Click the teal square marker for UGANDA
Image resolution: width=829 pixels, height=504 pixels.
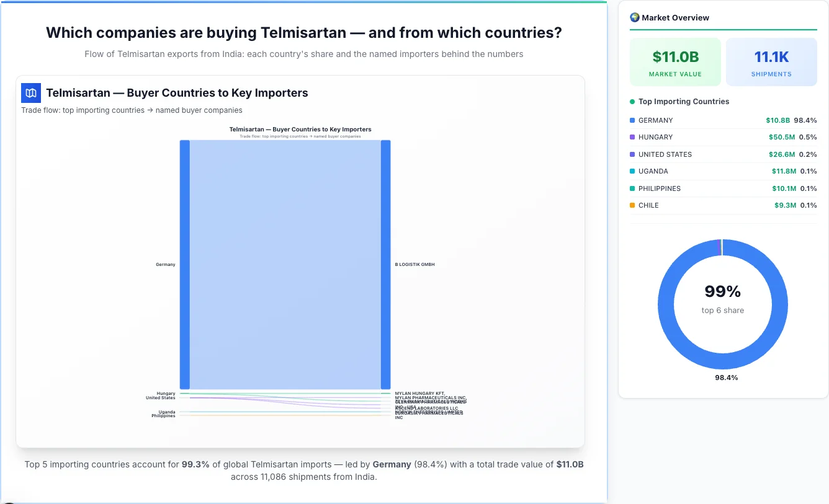[634, 171]
